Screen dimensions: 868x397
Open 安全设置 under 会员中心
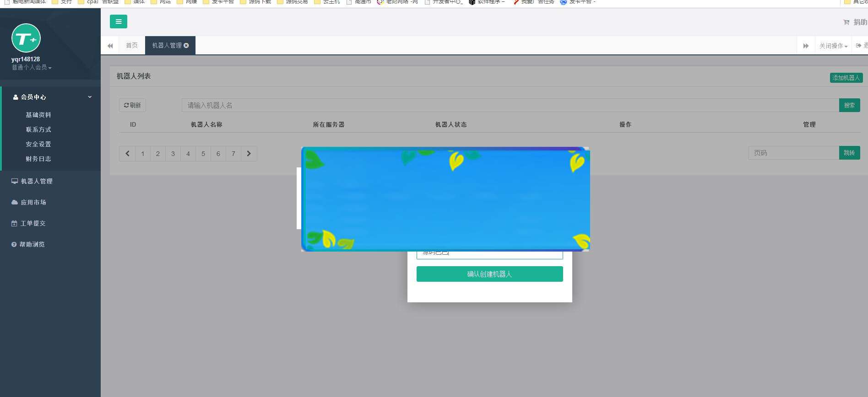click(x=38, y=144)
